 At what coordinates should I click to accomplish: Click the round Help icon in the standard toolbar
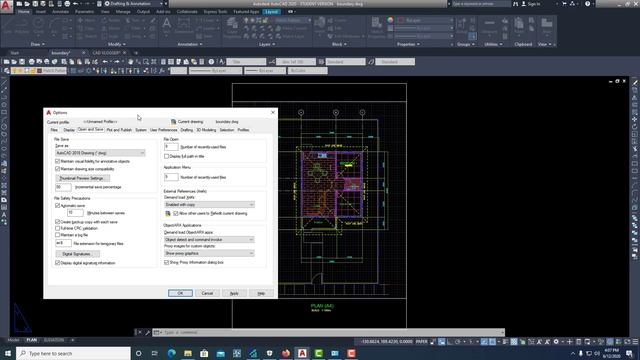tap(211, 62)
